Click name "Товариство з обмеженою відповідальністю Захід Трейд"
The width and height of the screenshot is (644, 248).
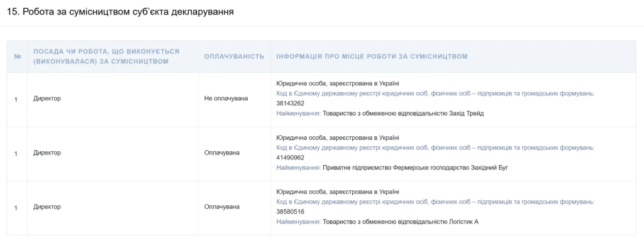tap(403, 113)
